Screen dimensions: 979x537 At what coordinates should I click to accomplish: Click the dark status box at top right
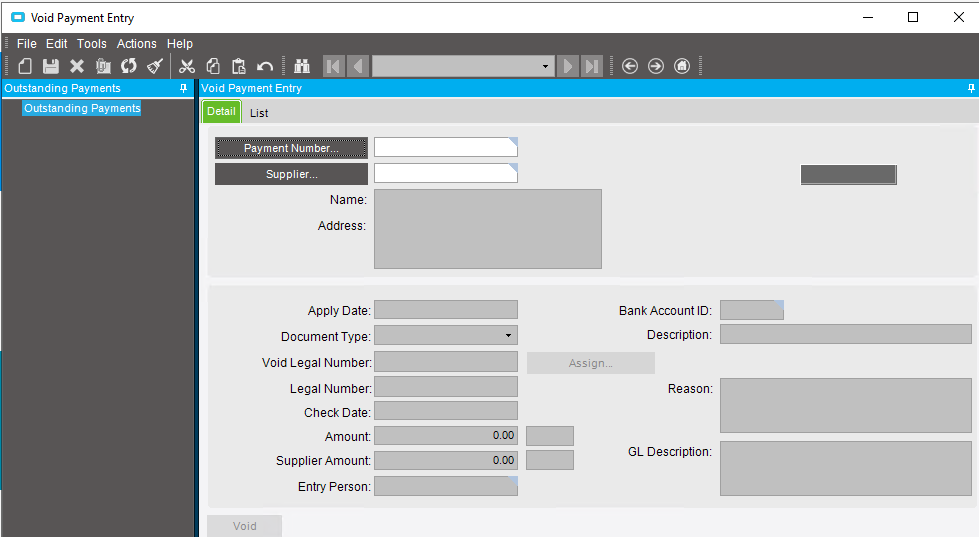[849, 175]
